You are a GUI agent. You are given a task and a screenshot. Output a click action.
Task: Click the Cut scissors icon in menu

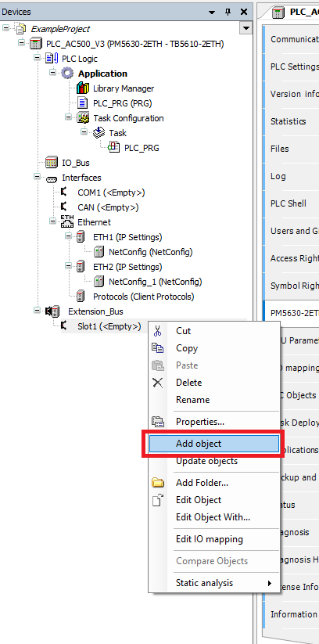158,331
